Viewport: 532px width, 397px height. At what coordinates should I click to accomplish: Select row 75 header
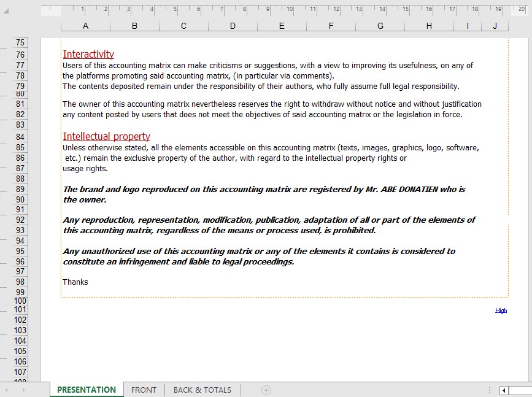point(20,42)
